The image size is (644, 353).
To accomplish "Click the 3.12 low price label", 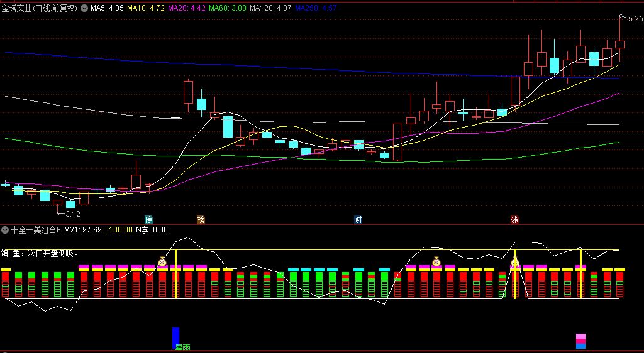I will click(73, 214).
